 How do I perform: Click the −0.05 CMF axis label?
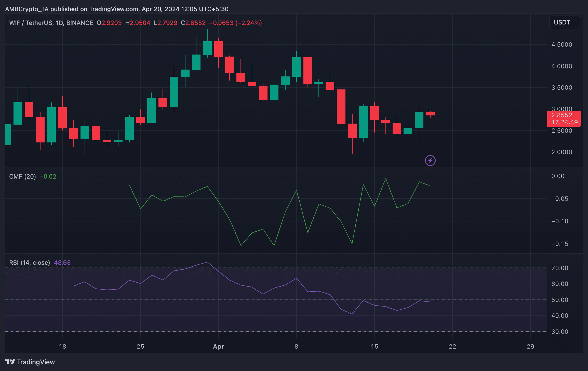tap(560, 199)
